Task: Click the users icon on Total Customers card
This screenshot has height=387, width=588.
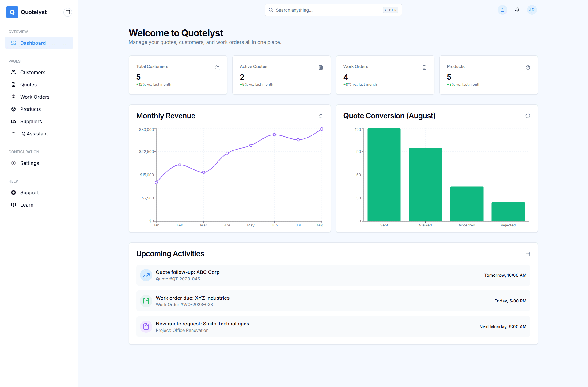Action: 217,67
